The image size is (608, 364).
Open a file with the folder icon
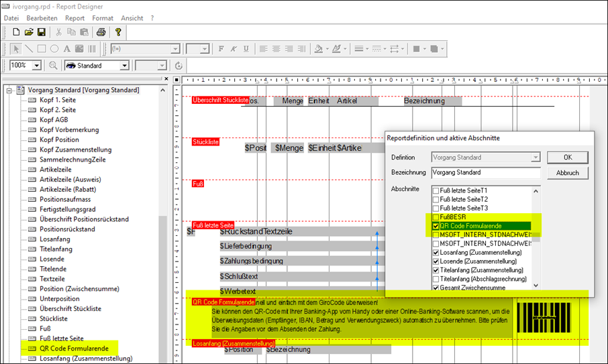(x=29, y=32)
